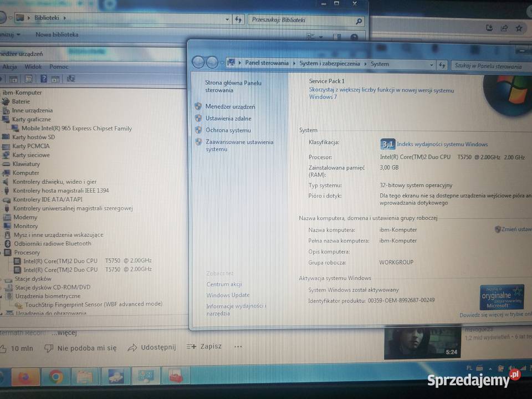Image resolution: width=532 pixels, height=399 pixels.
Task: Open view options dropdown in Biblioteki toolbar
Action: click(321, 37)
